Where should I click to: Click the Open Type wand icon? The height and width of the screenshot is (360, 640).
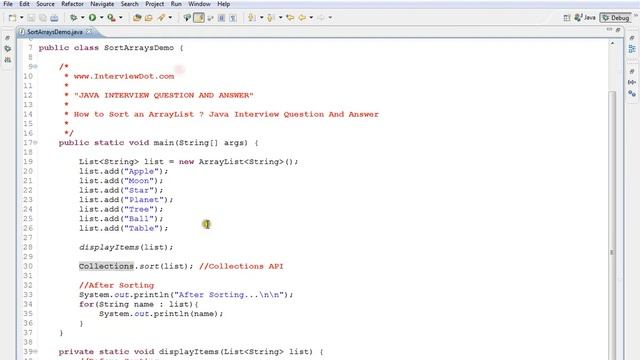pos(162,18)
